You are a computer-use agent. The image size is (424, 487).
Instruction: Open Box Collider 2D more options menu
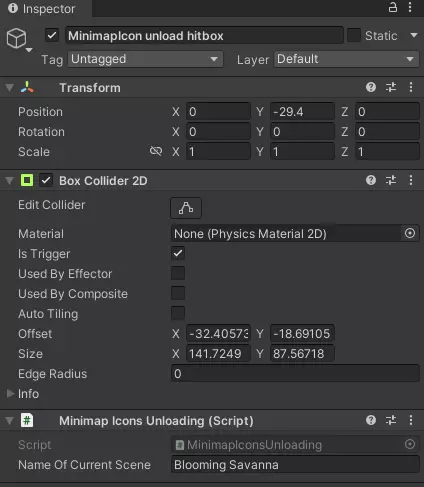411,180
